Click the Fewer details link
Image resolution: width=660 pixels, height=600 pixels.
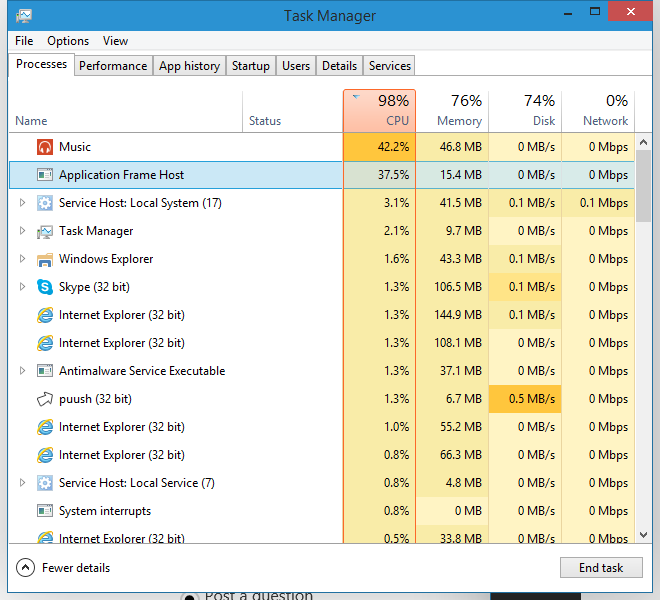tap(76, 568)
